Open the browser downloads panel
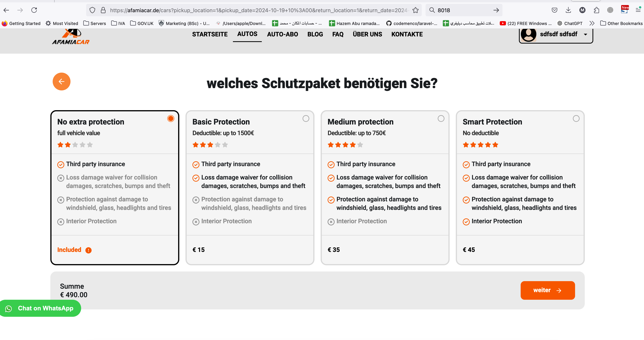 (568, 10)
